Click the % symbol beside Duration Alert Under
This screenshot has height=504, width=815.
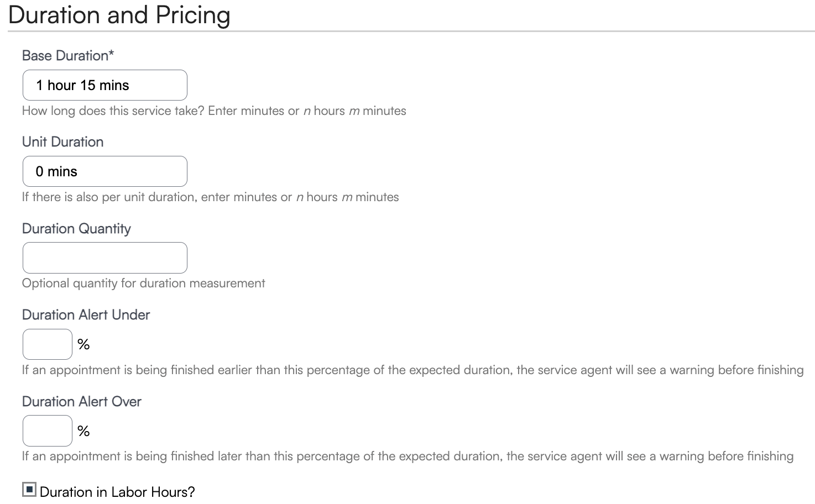(83, 345)
